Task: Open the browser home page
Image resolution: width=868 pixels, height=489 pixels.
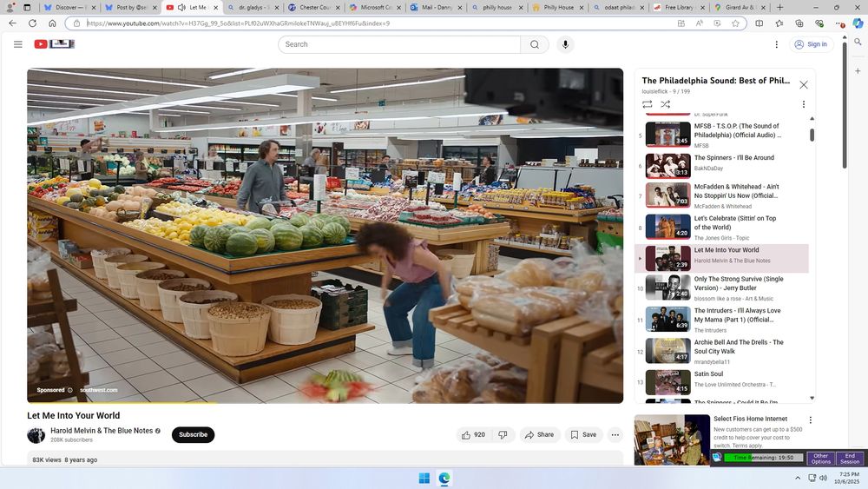Action: [52, 23]
